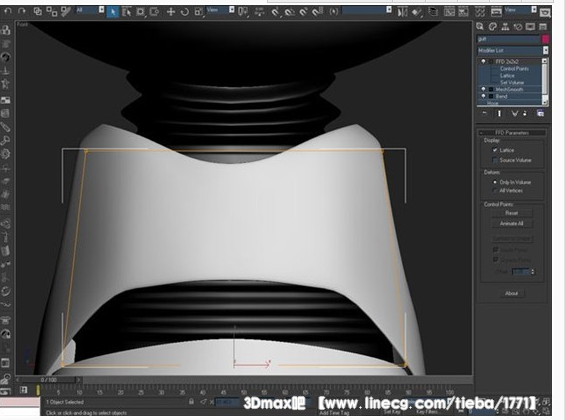565x420 pixels.
Task: Toggle the Angle Snap icon
Action: click(289, 12)
